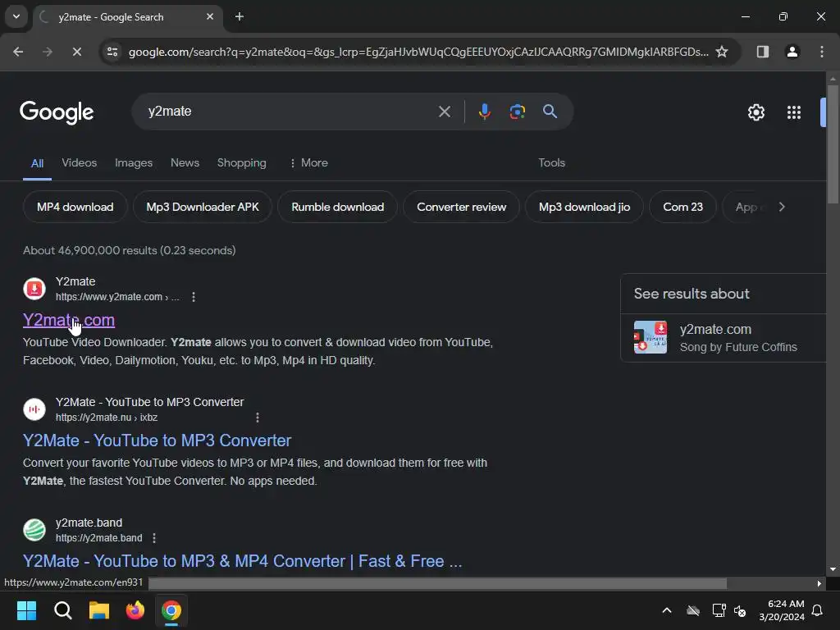Show more suggestion chips with arrow

click(x=782, y=207)
